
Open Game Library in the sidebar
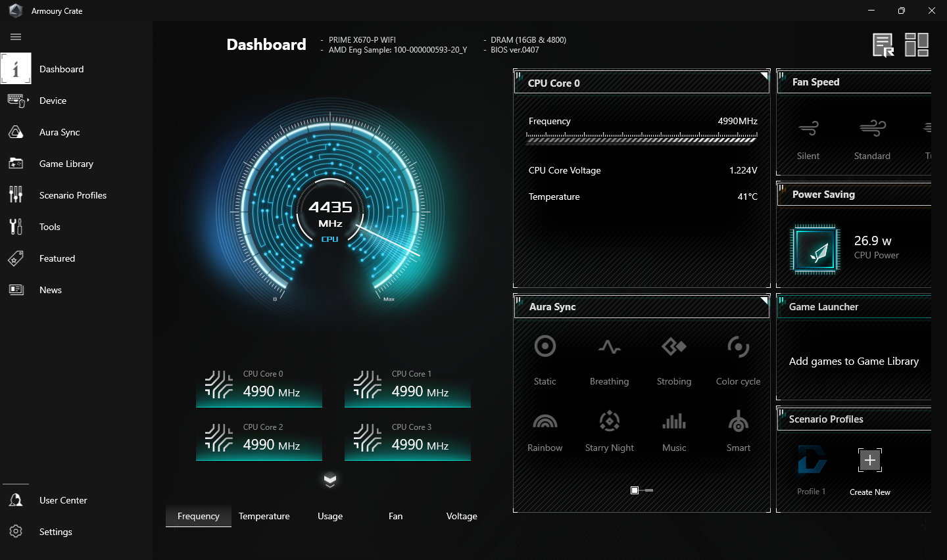click(66, 164)
